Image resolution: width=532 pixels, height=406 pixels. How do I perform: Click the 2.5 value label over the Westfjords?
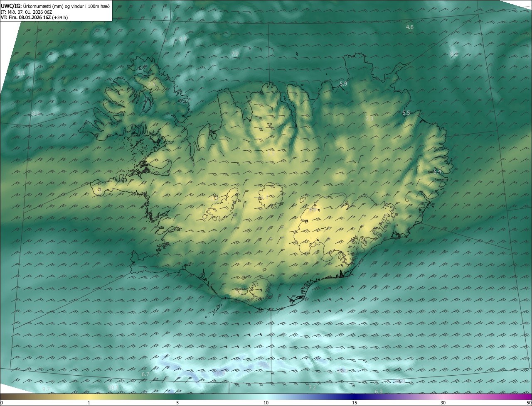coord(151,84)
